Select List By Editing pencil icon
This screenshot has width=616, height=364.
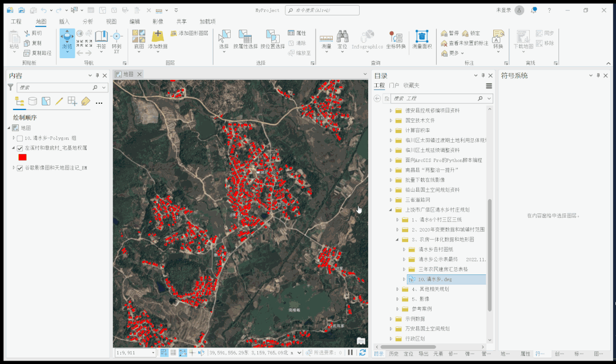(59, 102)
